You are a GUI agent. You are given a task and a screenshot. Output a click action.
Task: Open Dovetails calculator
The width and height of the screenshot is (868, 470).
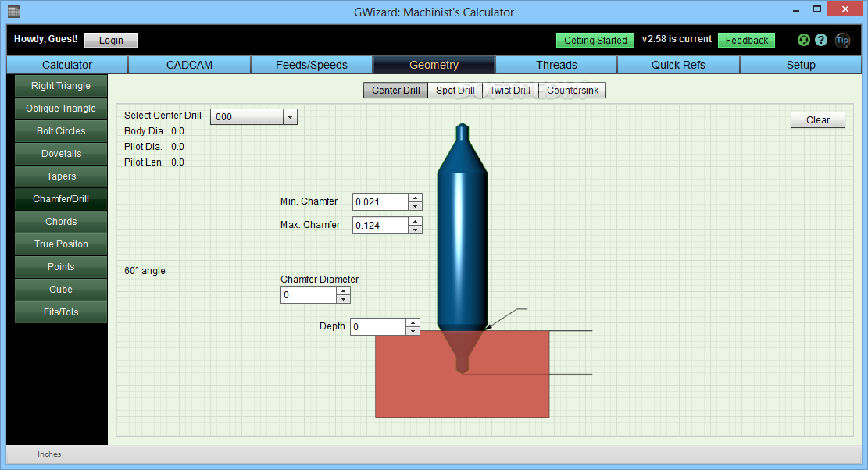coord(61,154)
